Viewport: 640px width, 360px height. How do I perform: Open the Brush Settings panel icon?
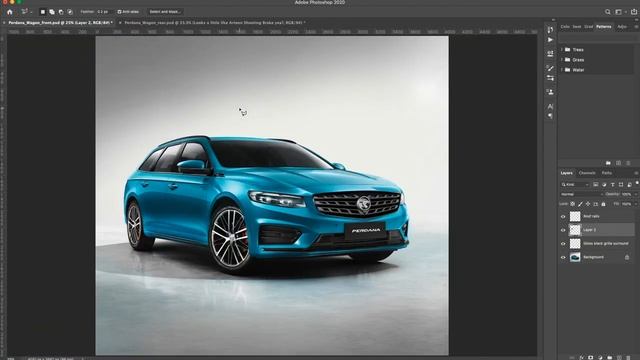[550, 78]
